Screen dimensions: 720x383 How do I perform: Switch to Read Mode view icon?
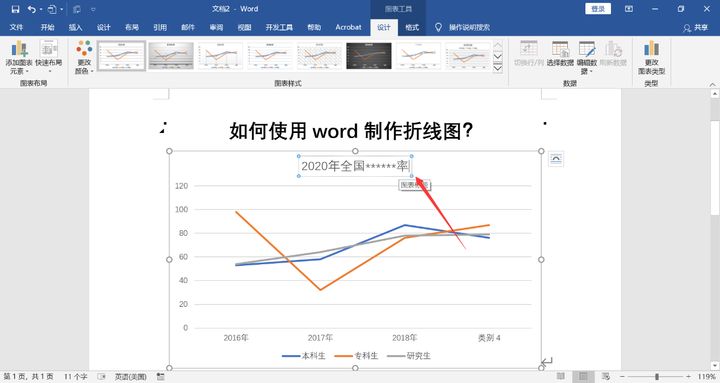(561, 377)
